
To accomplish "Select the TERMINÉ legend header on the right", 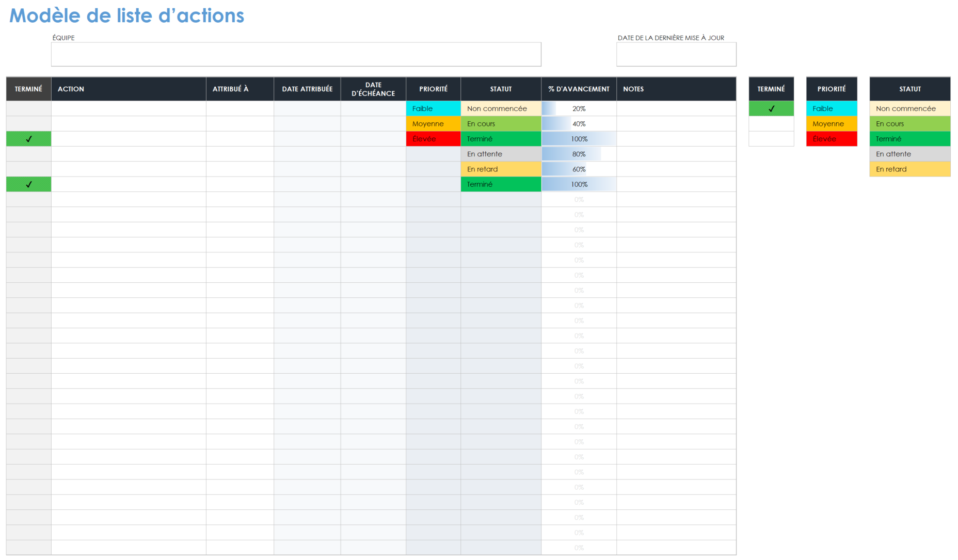I will click(771, 89).
